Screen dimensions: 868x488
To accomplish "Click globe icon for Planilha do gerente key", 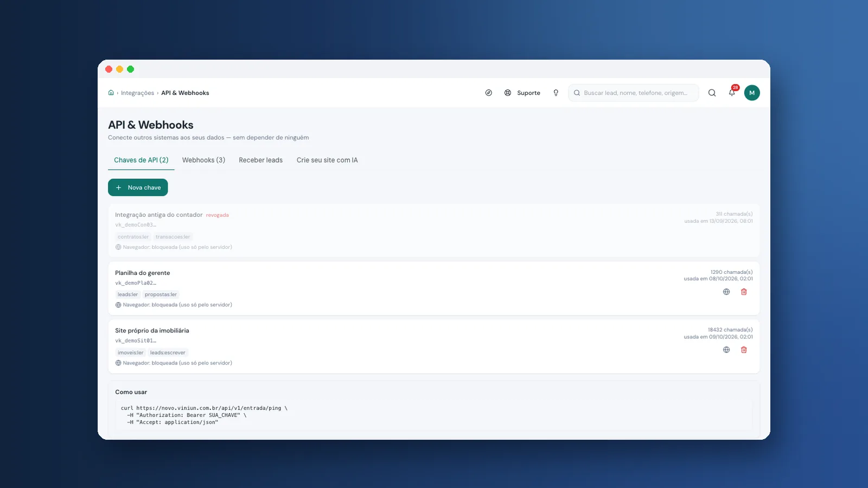I will 726,292.
